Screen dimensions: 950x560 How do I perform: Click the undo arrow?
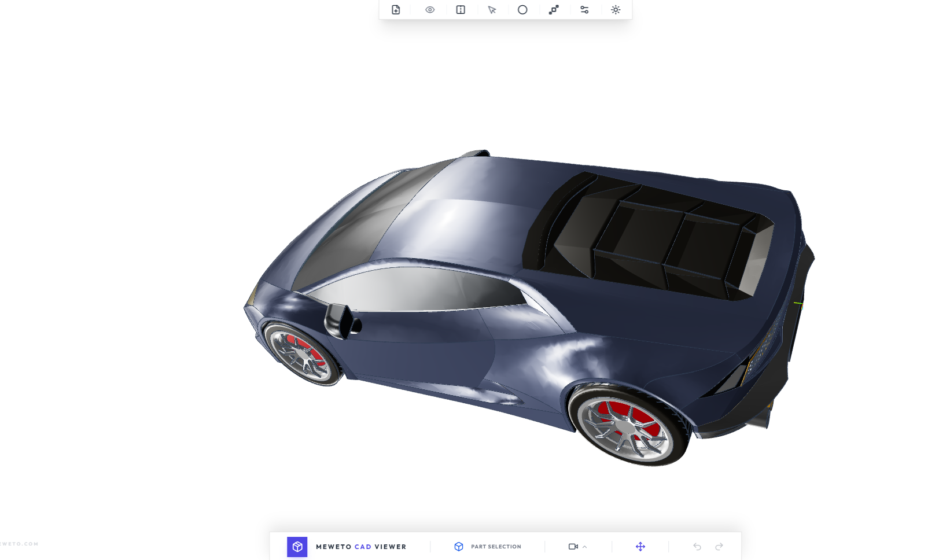coord(697,547)
